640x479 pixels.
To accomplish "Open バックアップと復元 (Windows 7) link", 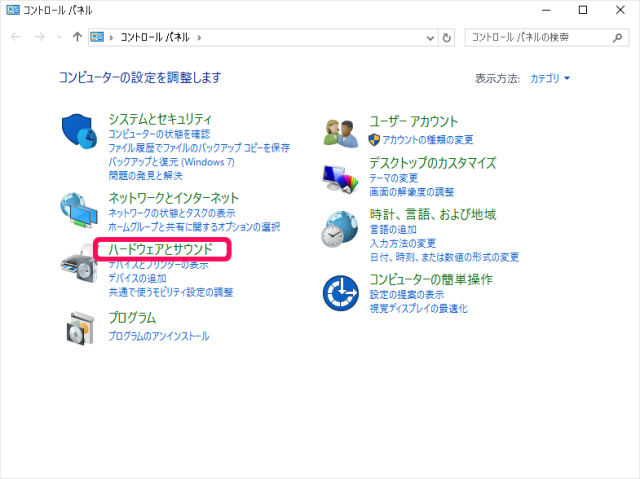I will tap(171, 162).
